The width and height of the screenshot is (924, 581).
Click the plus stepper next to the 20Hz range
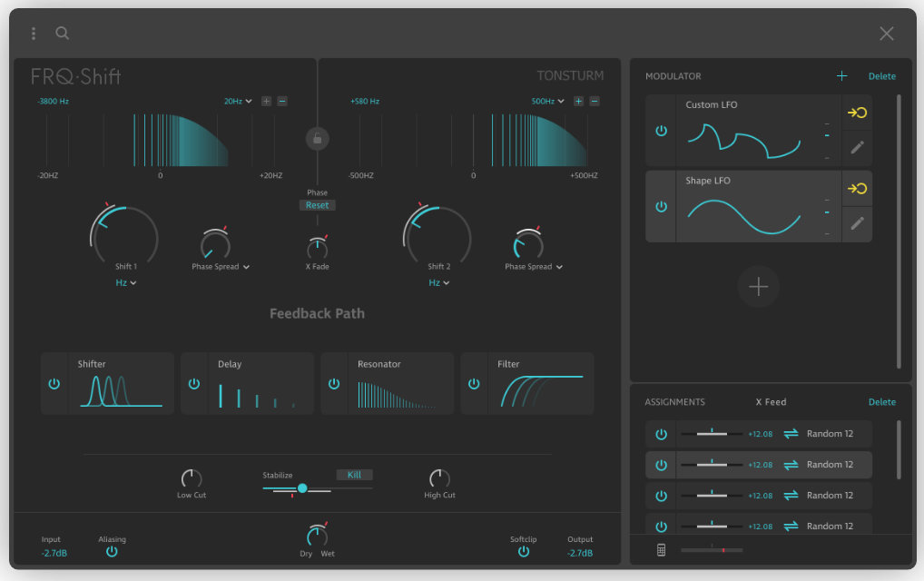(x=266, y=101)
